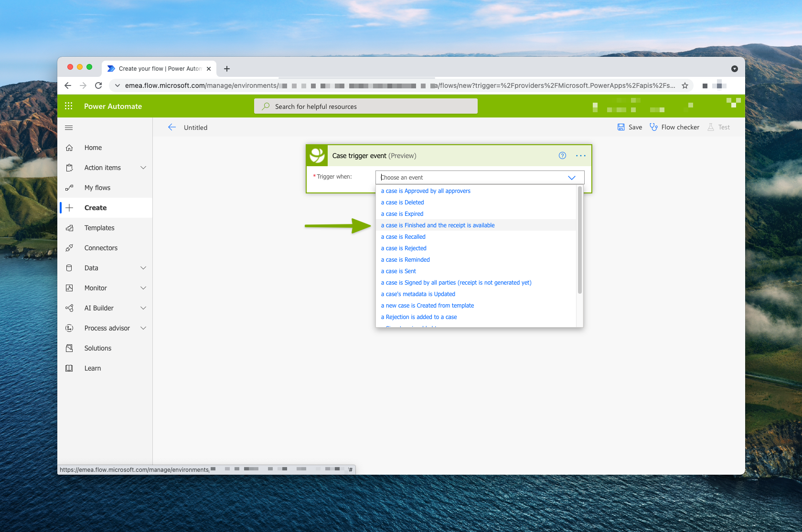This screenshot has width=802, height=532.
Task: Select 'a case is Reminded' event
Action: (476, 260)
